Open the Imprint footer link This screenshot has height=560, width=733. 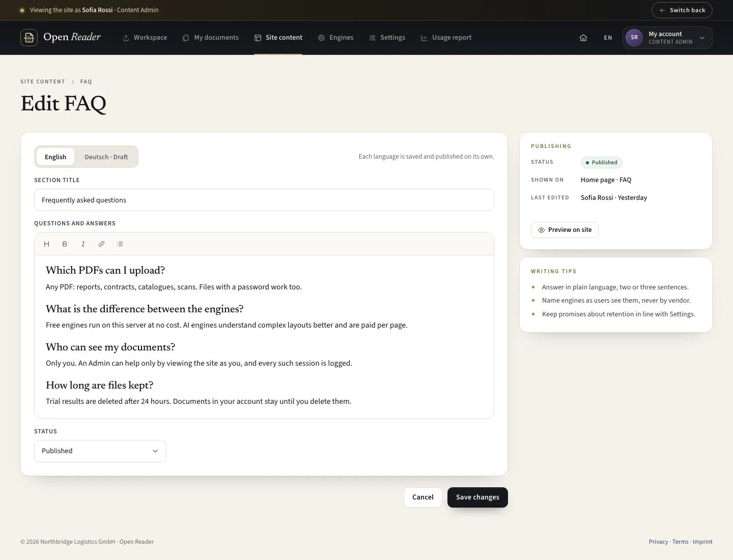pos(702,542)
